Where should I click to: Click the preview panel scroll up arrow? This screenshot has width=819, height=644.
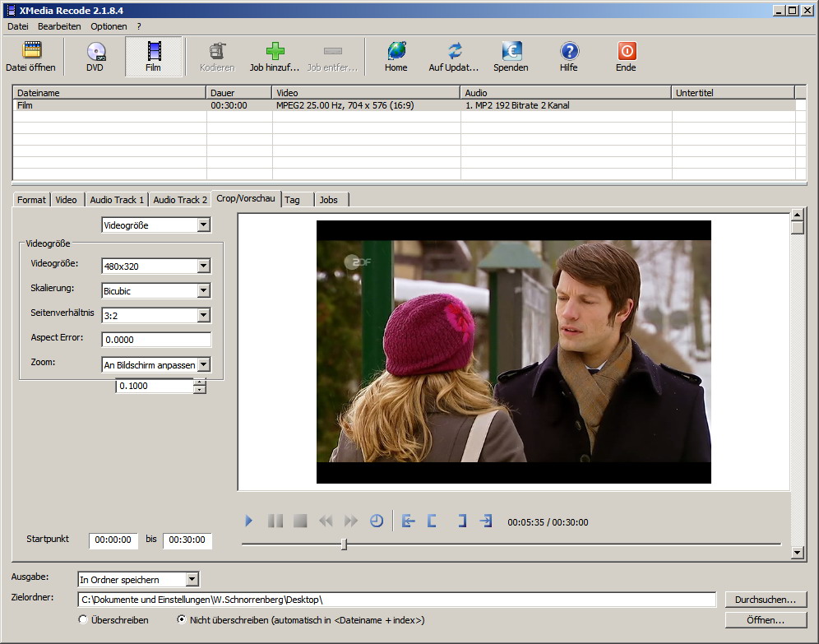pos(797,214)
